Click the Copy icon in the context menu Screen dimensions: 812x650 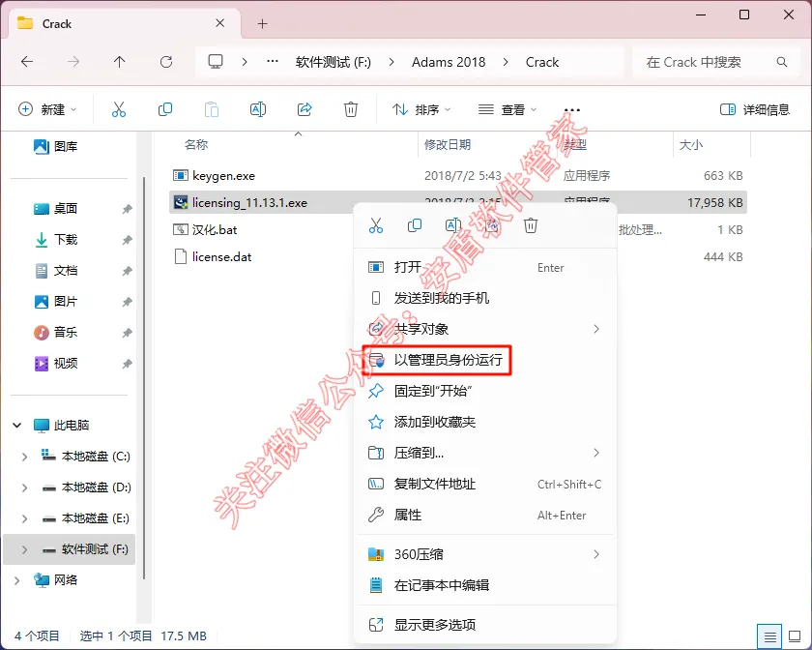pos(415,225)
